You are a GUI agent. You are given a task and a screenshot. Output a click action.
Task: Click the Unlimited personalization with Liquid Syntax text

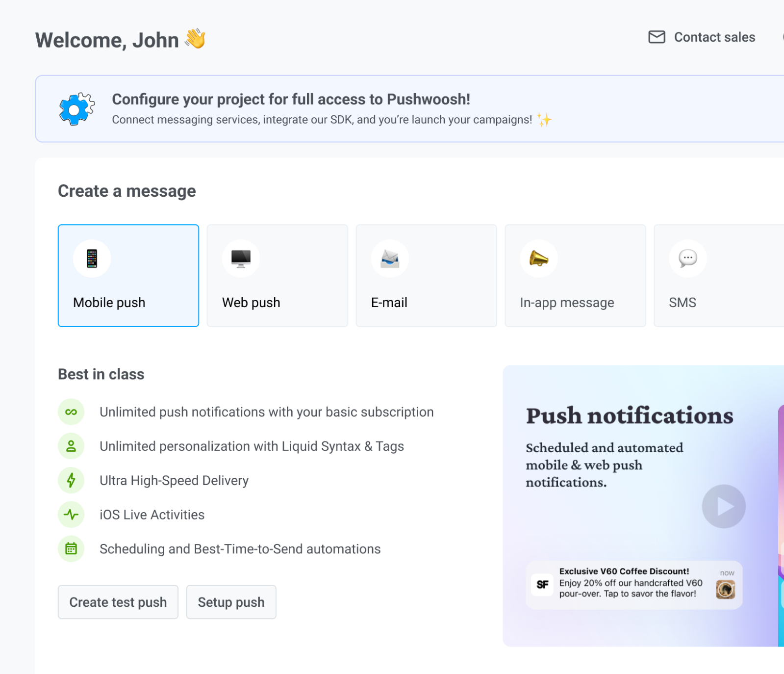[x=252, y=446]
